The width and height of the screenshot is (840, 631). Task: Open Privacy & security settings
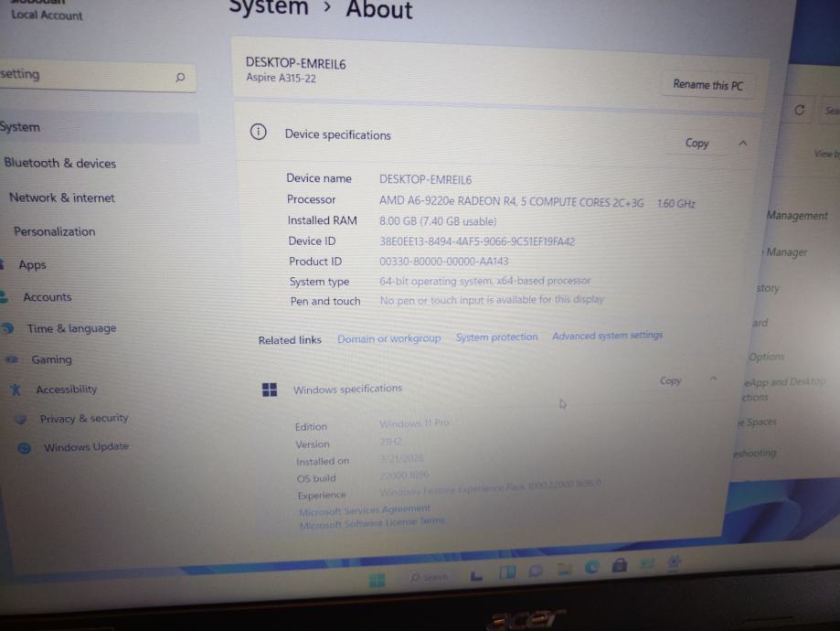click(83, 418)
